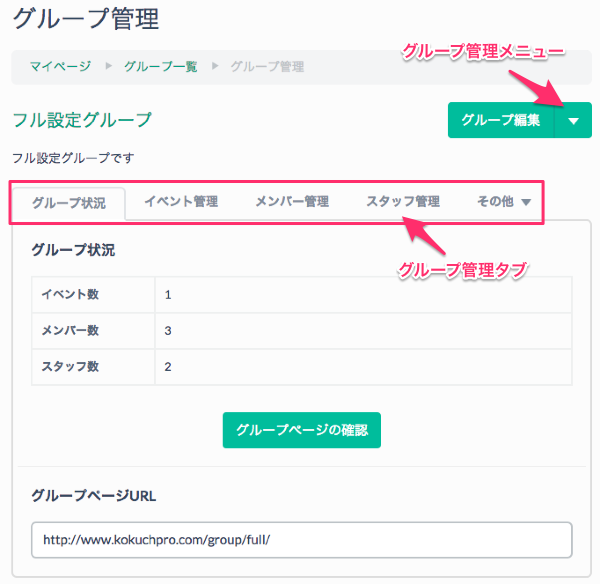Click the フル設定グループ group name heading
Viewport: 600px width, 584px height.
[x=82, y=120]
